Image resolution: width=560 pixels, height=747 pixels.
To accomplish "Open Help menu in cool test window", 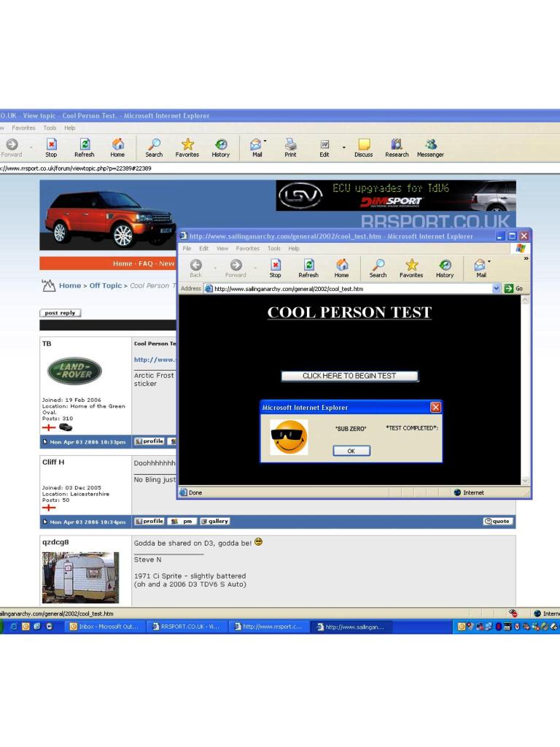I will [294, 248].
